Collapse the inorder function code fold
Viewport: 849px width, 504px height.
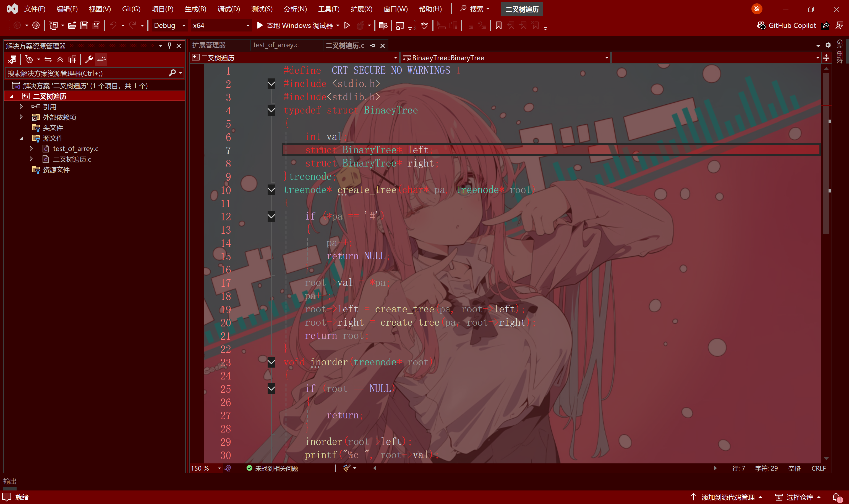(271, 362)
